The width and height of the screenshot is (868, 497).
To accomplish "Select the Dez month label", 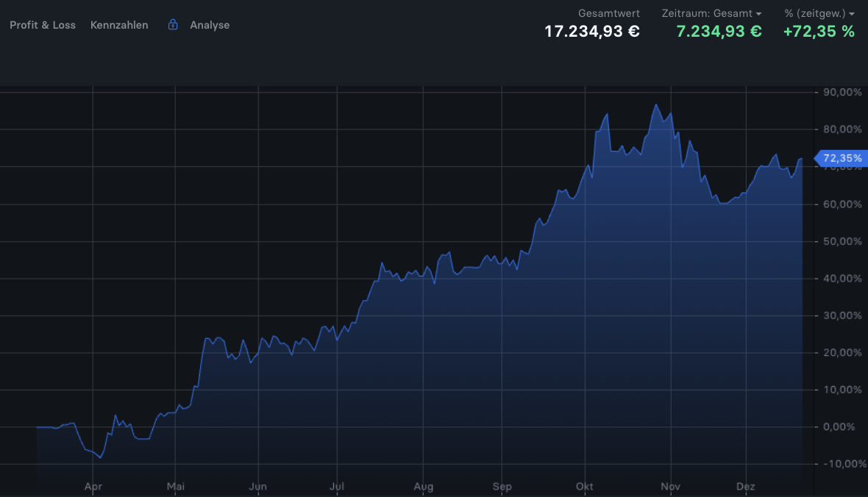I will [x=746, y=487].
